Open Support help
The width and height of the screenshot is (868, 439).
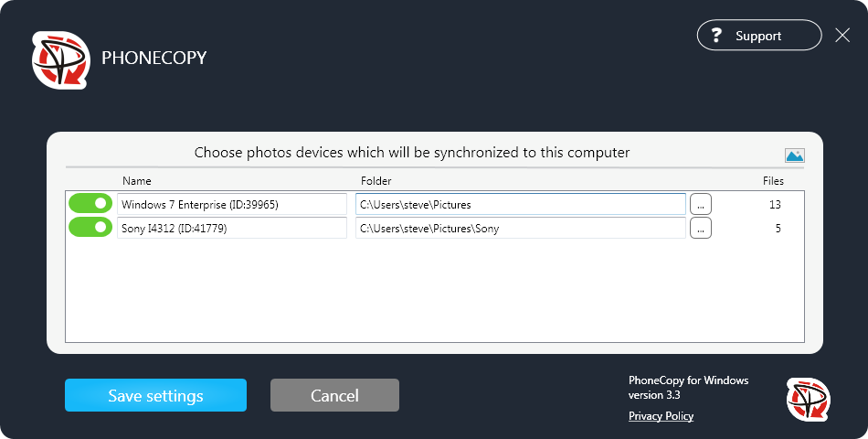click(758, 36)
